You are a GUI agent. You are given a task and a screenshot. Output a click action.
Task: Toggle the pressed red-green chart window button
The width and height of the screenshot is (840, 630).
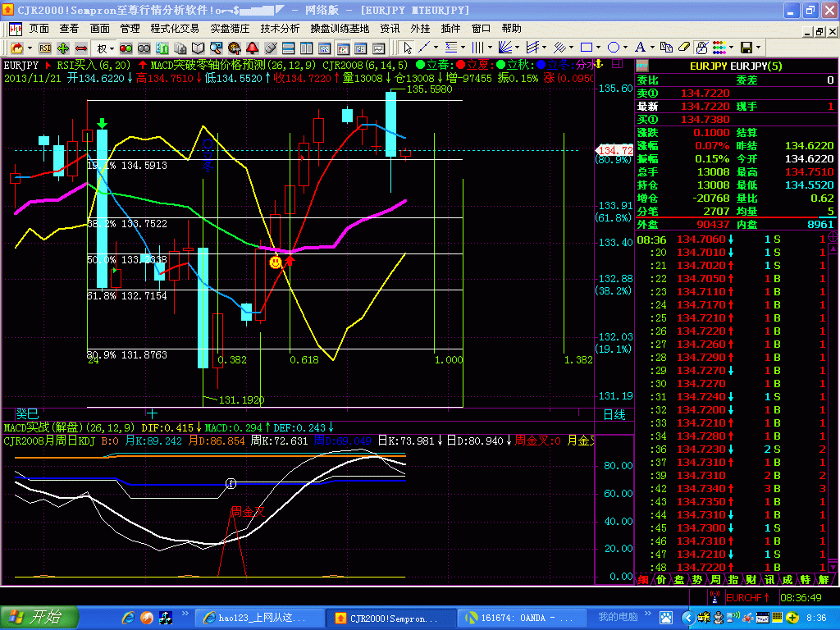pos(343,48)
